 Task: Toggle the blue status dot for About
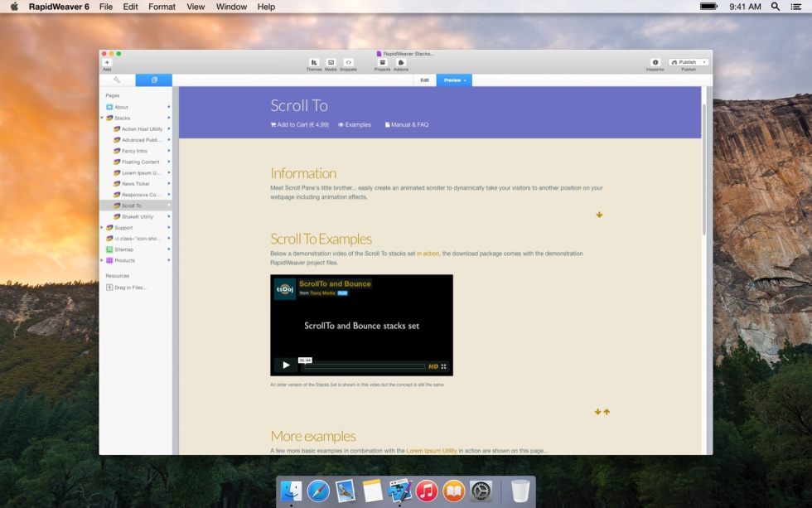pos(169,107)
